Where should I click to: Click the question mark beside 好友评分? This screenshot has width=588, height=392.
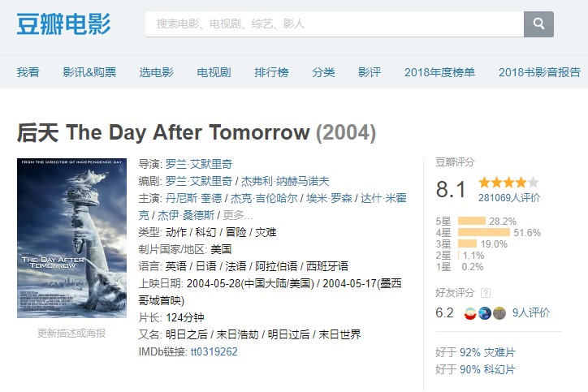[486, 293]
